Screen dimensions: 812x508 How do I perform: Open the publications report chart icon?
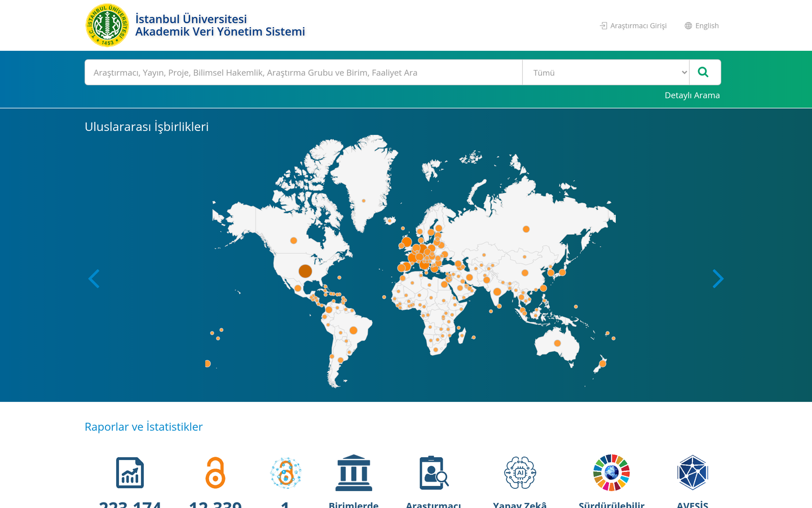(130, 472)
